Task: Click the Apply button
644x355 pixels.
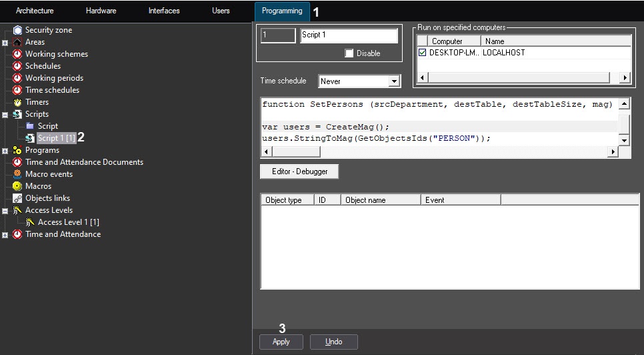Action: pyautogui.click(x=281, y=342)
